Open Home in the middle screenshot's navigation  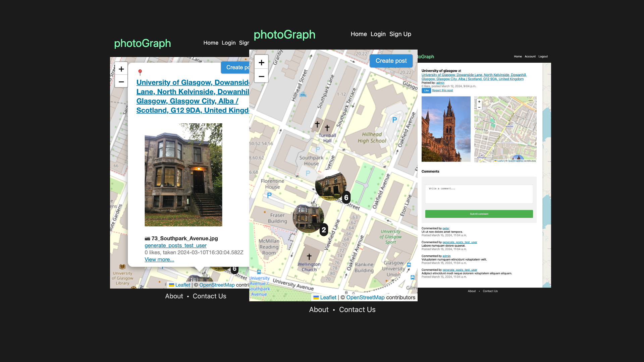point(359,34)
